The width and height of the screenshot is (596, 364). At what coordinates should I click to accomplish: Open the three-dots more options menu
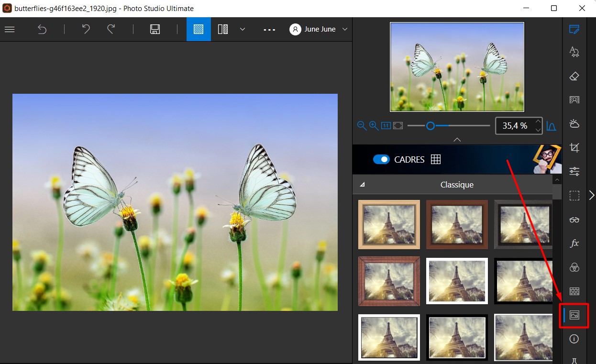pyautogui.click(x=269, y=29)
